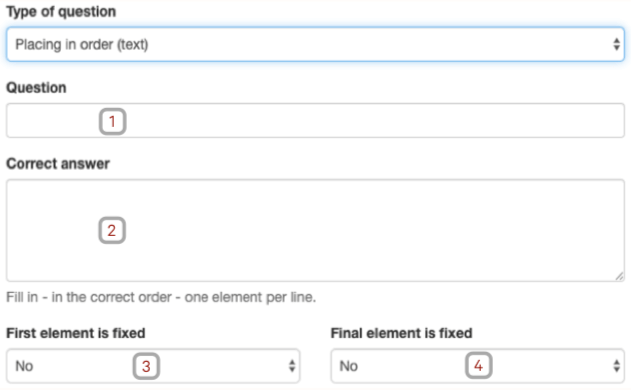Screen dimensions: 631x390
Task: Select annotation marker number 4
Action: [478, 365]
